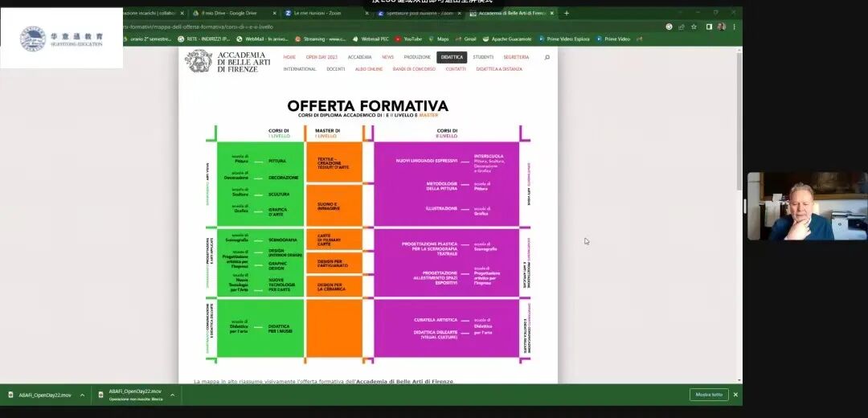Click ILLUSTRAZIONE in the purple block
Viewport: 868px width, 418px height.
pyautogui.click(x=441, y=208)
